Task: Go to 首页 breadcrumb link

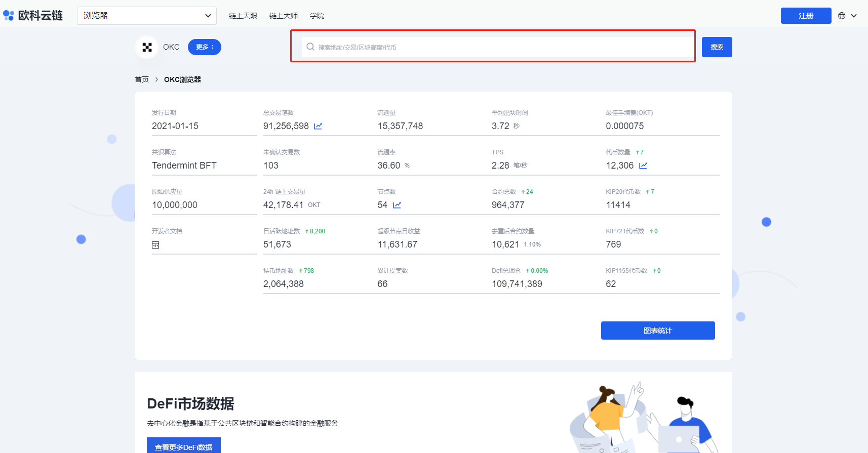Action: coord(142,79)
